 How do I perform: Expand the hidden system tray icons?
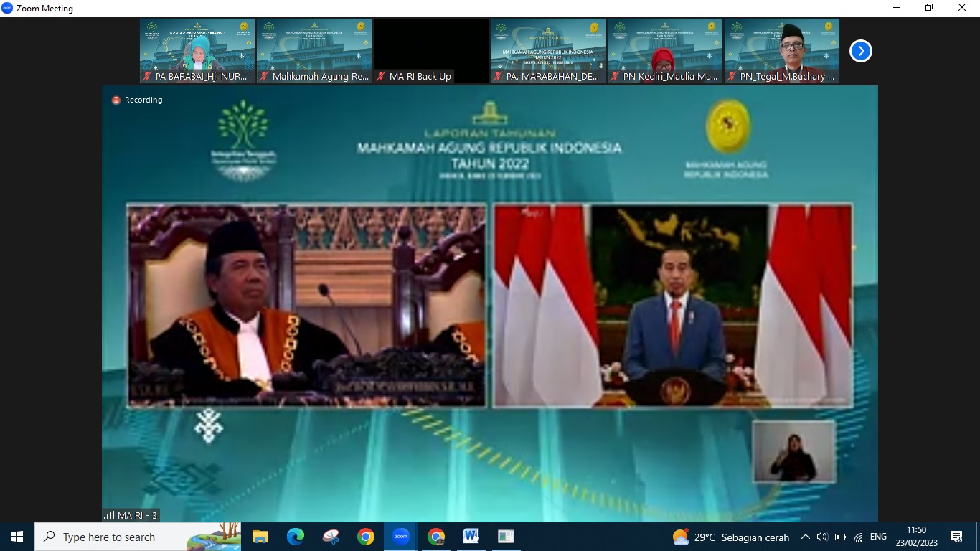pyautogui.click(x=805, y=537)
